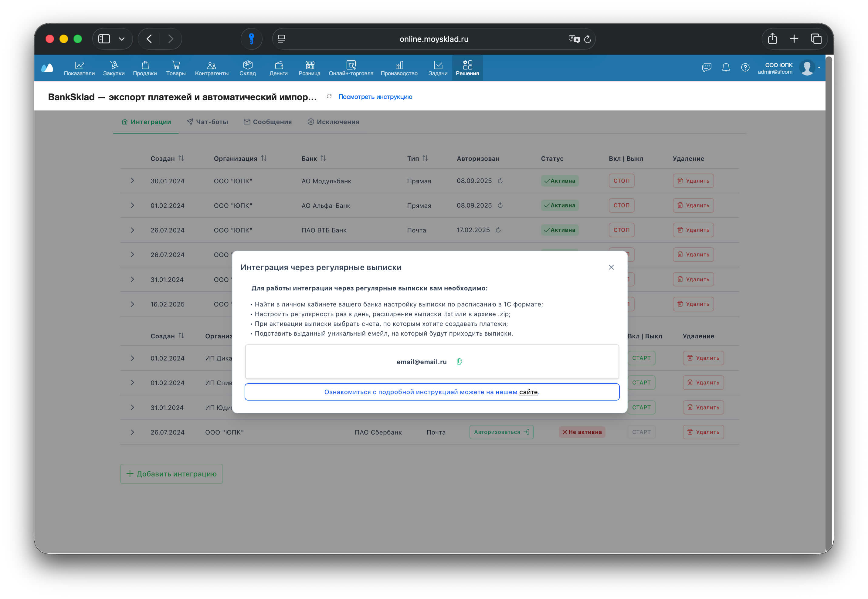Open Производство section

point(399,68)
